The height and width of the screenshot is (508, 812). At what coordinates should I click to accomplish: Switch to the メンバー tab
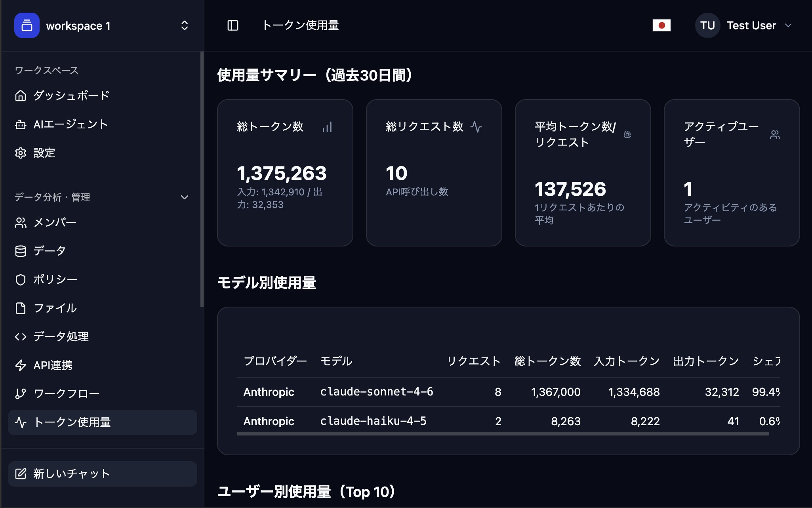click(x=55, y=222)
